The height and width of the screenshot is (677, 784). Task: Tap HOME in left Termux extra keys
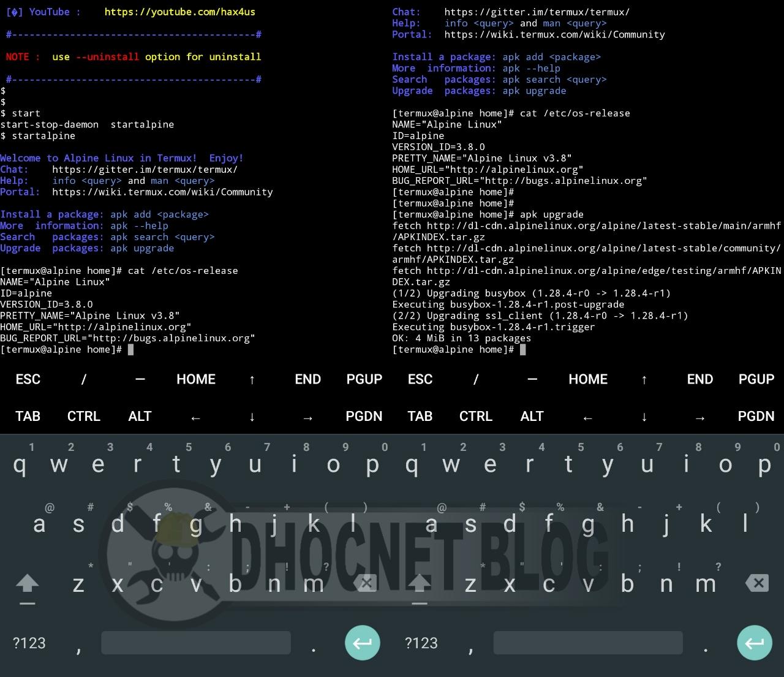click(196, 379)
